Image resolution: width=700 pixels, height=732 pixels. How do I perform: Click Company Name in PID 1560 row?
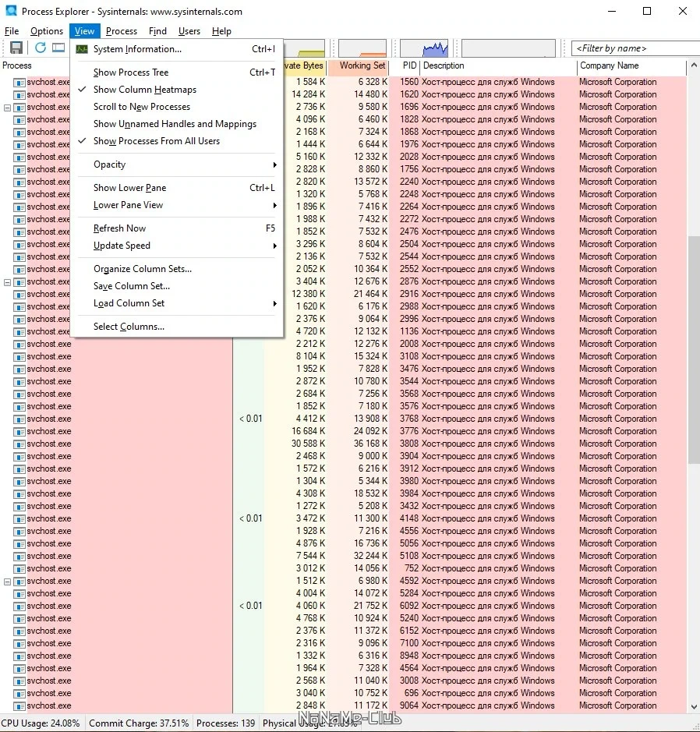(618, 82)
